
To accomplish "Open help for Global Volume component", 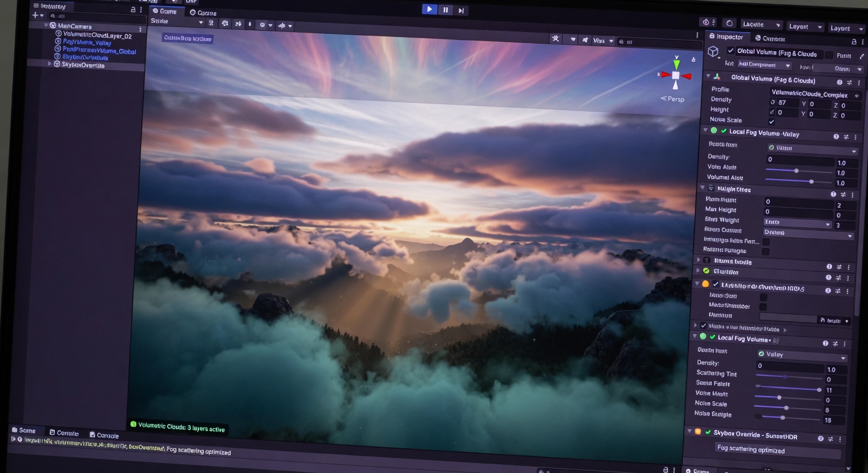I will (840, 82).
